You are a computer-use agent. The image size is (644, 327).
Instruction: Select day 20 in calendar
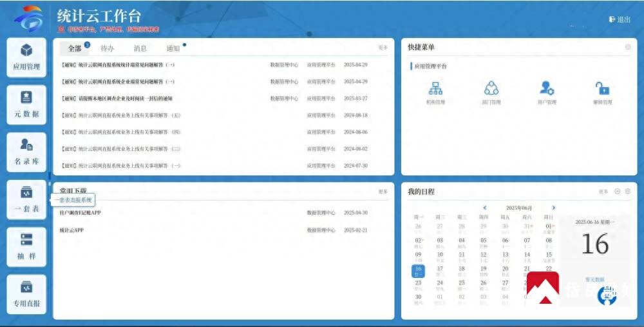click(x=505, y=271)
